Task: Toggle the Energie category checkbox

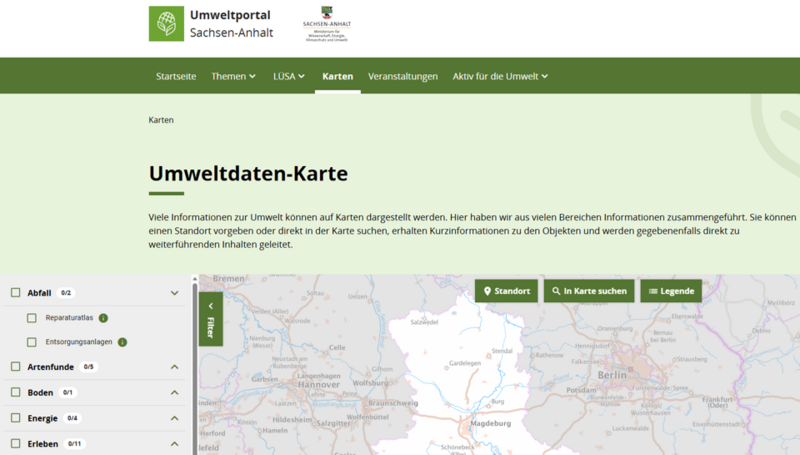Action: [16, 418]
